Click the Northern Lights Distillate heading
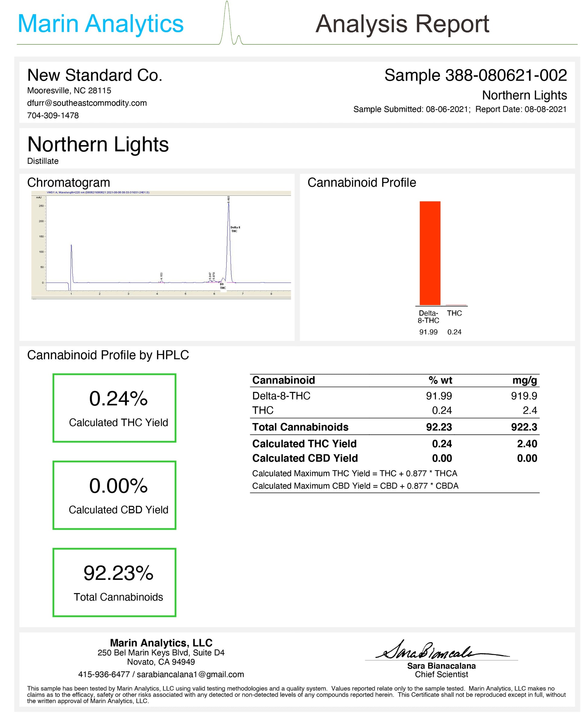This screenshot has height=714, width=588. click(x=98, y=145)
